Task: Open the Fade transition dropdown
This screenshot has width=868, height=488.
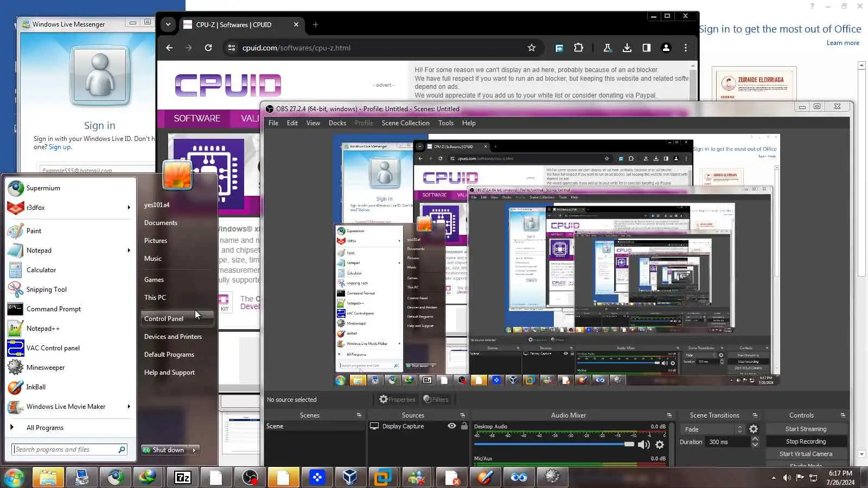Action: [x=713, y=429]
